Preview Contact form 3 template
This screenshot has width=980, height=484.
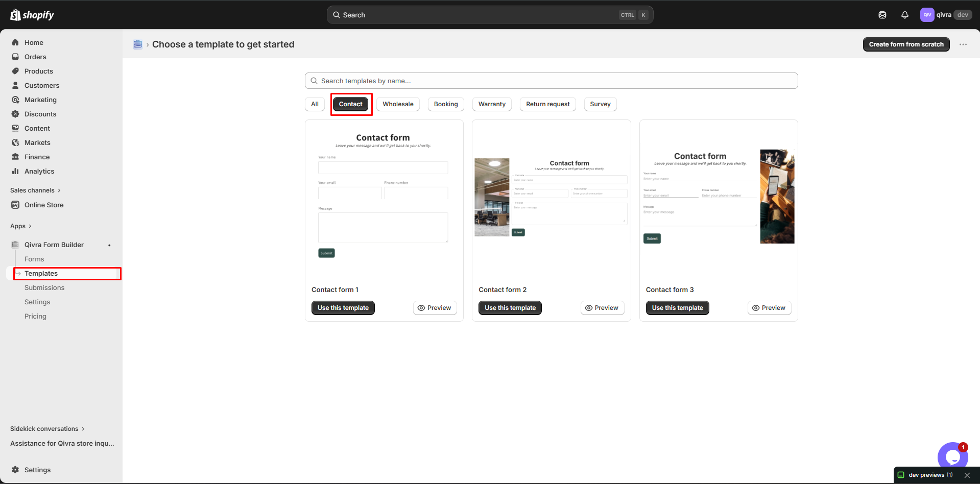click(769, 308)
